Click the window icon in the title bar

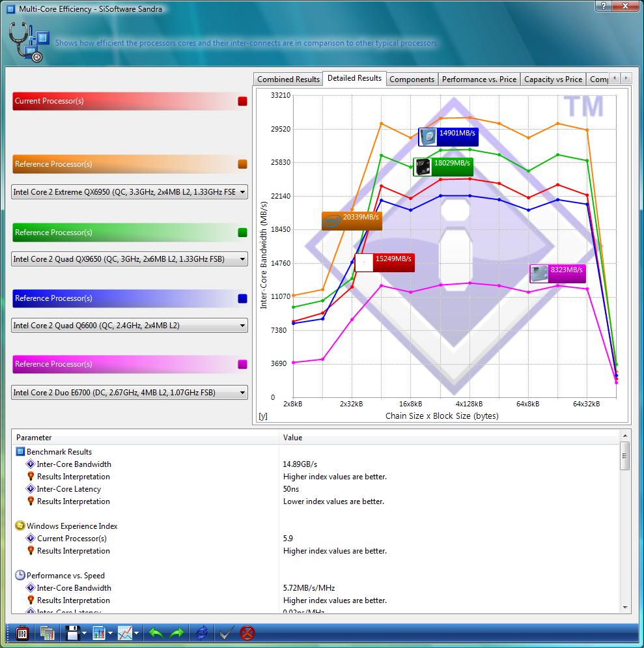click(x=10, y=8)
